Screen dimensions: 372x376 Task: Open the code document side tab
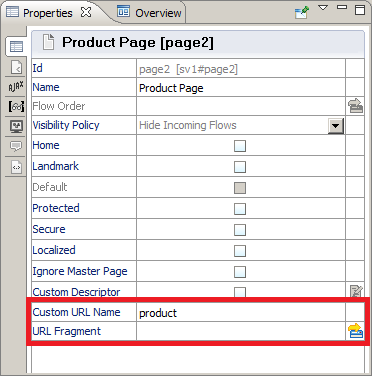click(16, 167)
